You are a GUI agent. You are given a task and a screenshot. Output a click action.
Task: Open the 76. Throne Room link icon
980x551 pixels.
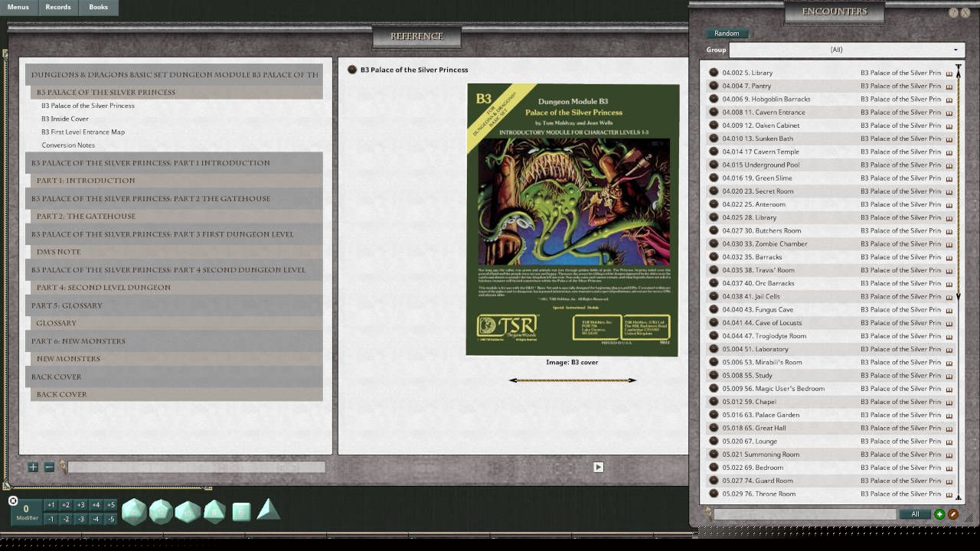tap(714, 494)
